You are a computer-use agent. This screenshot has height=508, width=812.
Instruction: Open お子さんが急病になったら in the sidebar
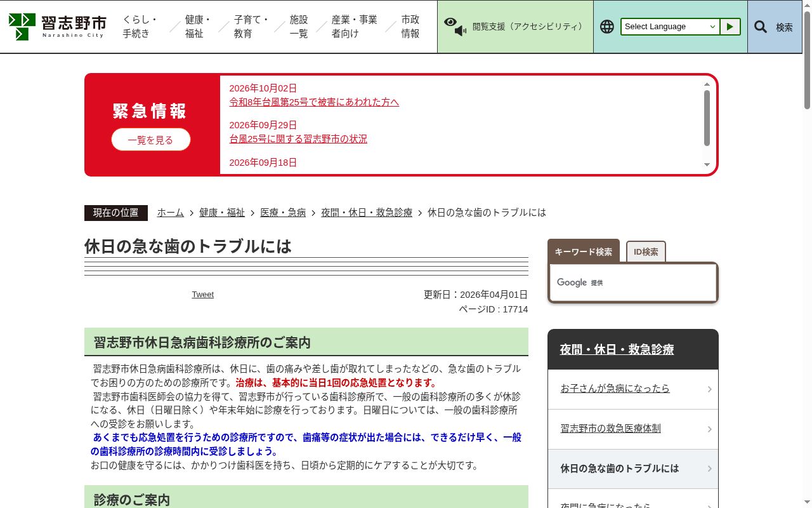[x=633, y=389]
